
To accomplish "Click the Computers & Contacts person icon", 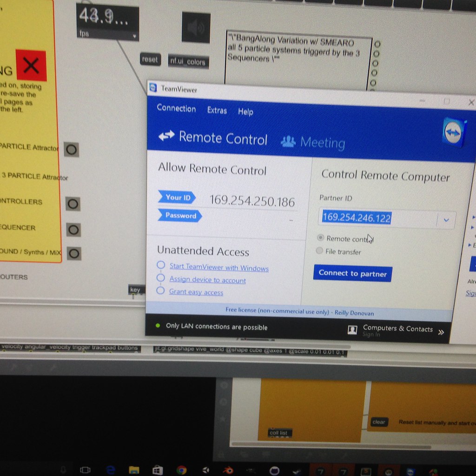I will [352, 330].
